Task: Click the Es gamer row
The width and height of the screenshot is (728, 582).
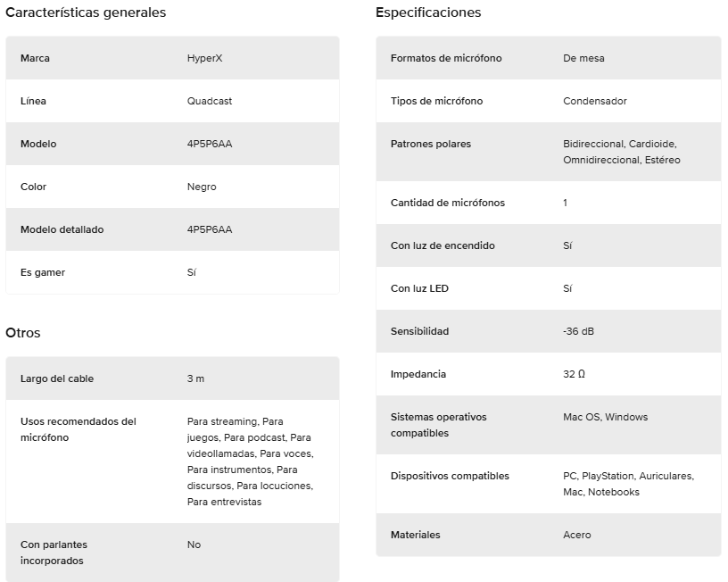Action: coord(172,272)
